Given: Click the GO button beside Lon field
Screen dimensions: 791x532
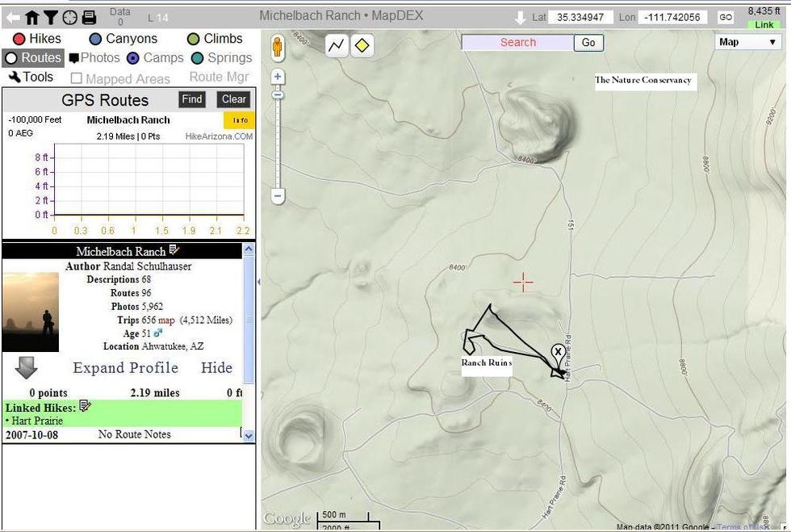Looking at the screenshot, I should click(726, 18).
